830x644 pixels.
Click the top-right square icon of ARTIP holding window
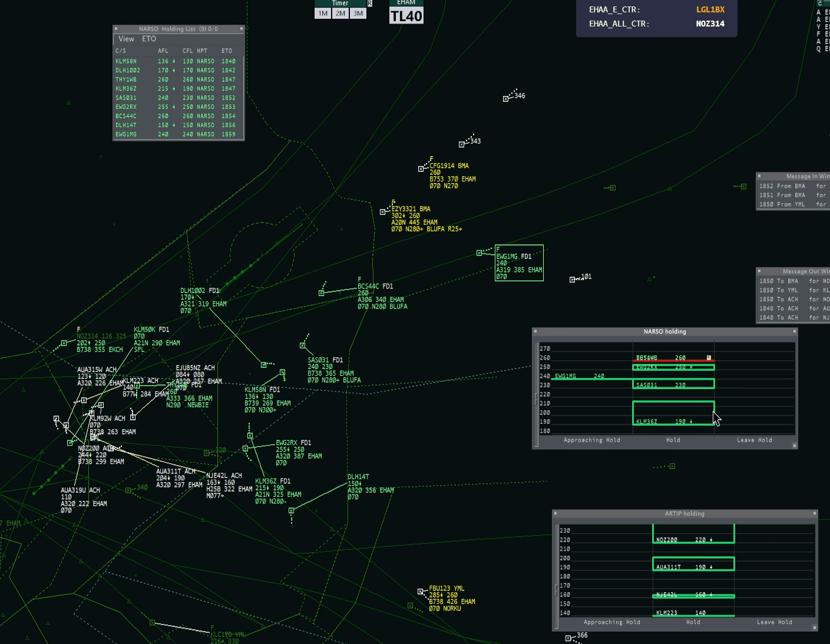(x=815, y=513)
